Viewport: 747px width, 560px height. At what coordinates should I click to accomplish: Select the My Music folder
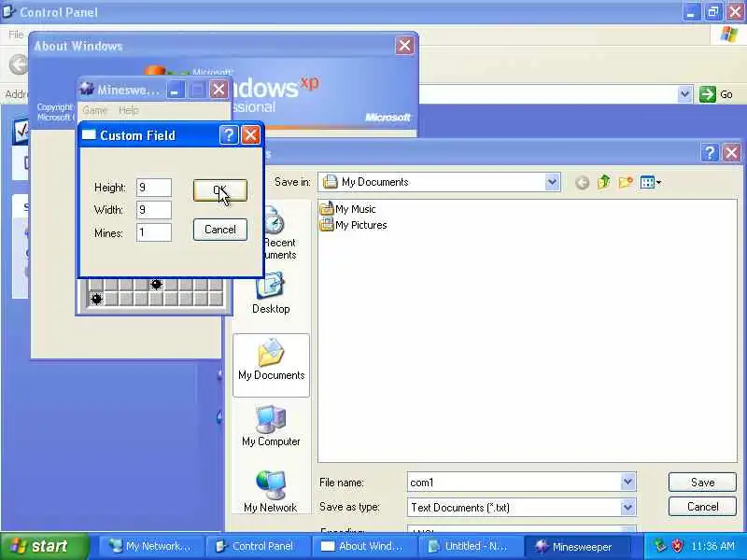click(x=347, y=209)
